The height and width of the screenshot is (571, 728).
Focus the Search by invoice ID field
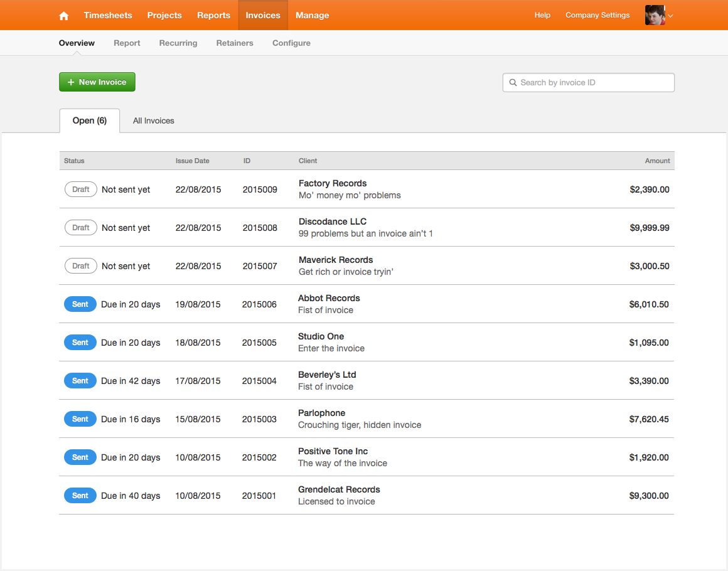pyautogui.click(x=593, y=83)
